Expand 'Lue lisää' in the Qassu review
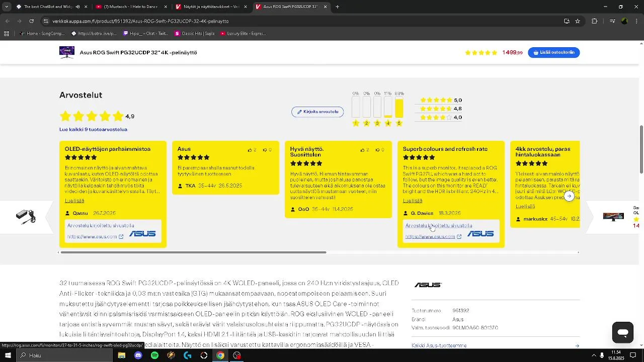 74,201
